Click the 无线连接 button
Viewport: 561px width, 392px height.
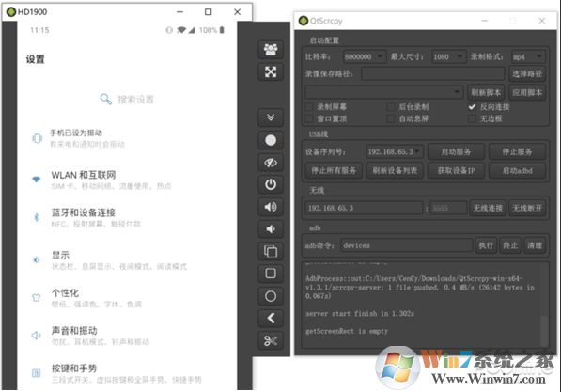tap(488, 208)
